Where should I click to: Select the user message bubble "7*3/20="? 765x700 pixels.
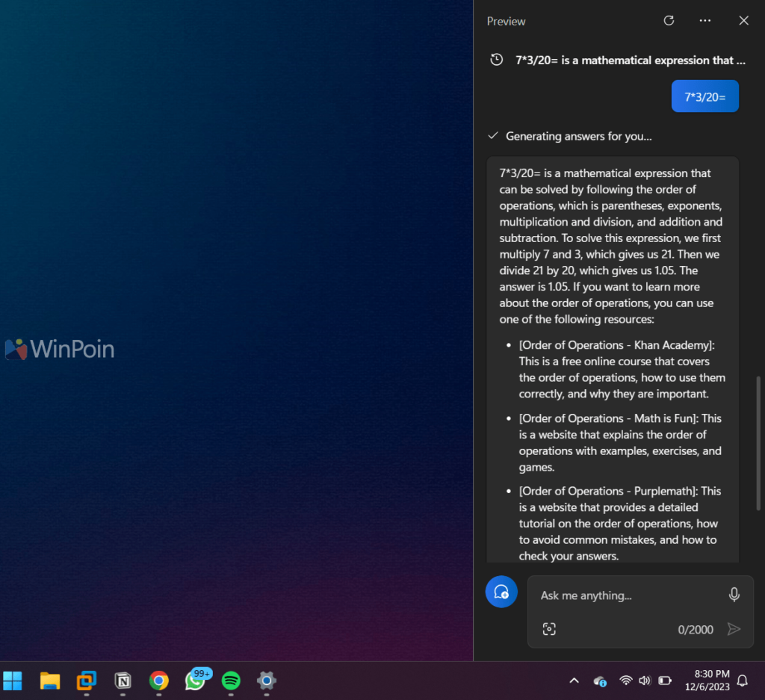click(704, 96)
